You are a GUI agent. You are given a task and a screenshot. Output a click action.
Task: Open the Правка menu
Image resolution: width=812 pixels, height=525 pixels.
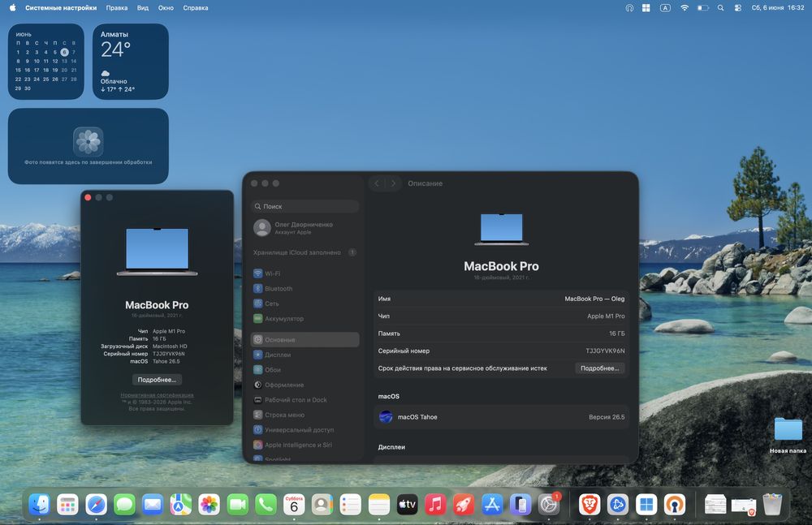pos(116,8)
